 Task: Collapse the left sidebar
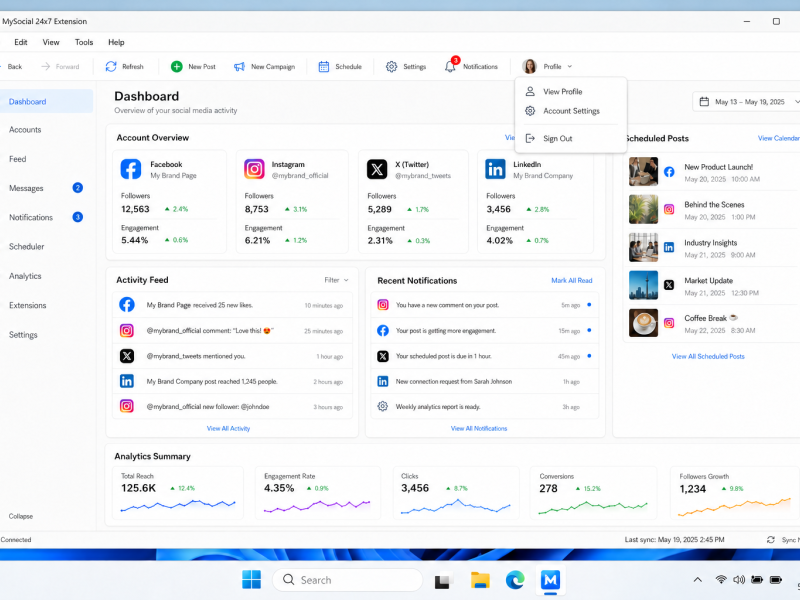pyautogui.click(x=20, y=516)
